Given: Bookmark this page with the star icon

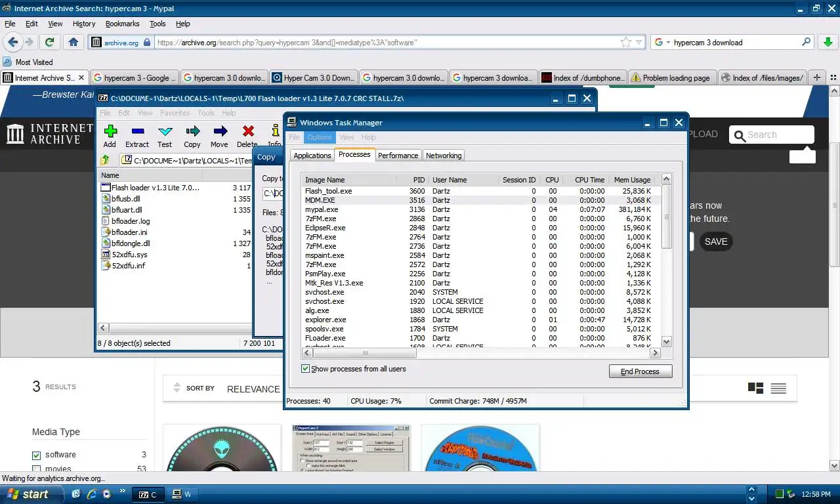Looking at the screenshot, I should (x=625, y=42).
